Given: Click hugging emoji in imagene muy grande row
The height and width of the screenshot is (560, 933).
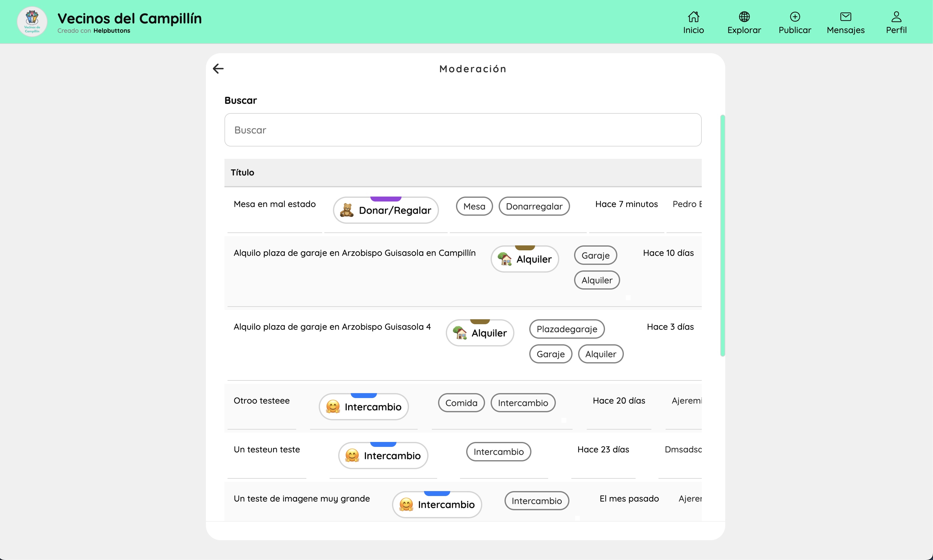Looking at the screenshot, I should click(406, 505).
